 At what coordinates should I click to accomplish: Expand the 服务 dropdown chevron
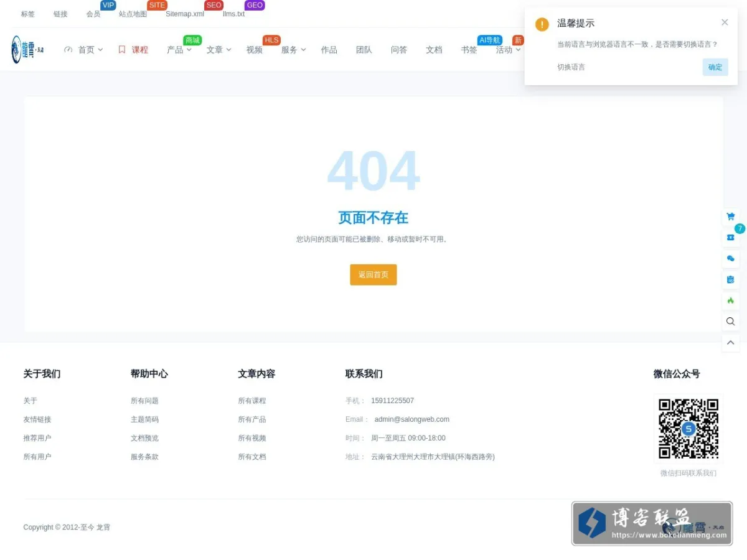(303, 50)
